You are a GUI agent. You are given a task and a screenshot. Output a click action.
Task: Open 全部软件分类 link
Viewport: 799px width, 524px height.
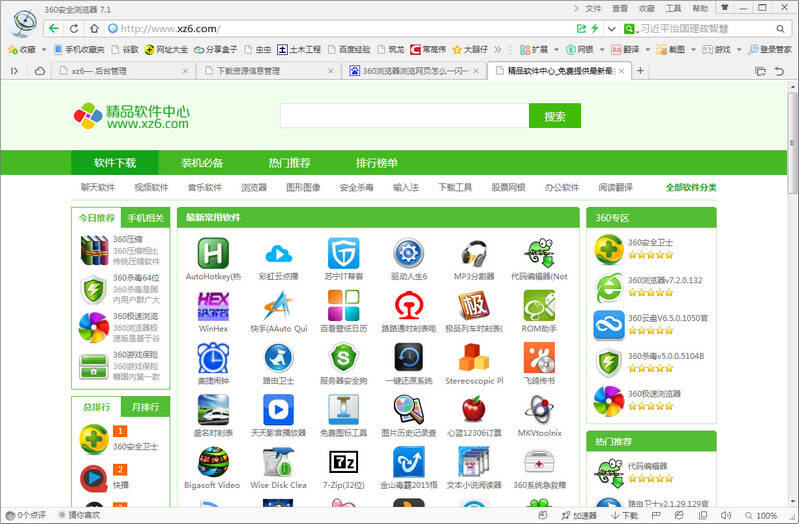690,188
